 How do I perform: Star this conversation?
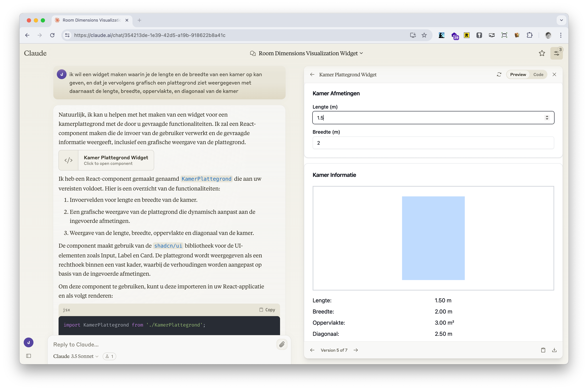(542, 53)
